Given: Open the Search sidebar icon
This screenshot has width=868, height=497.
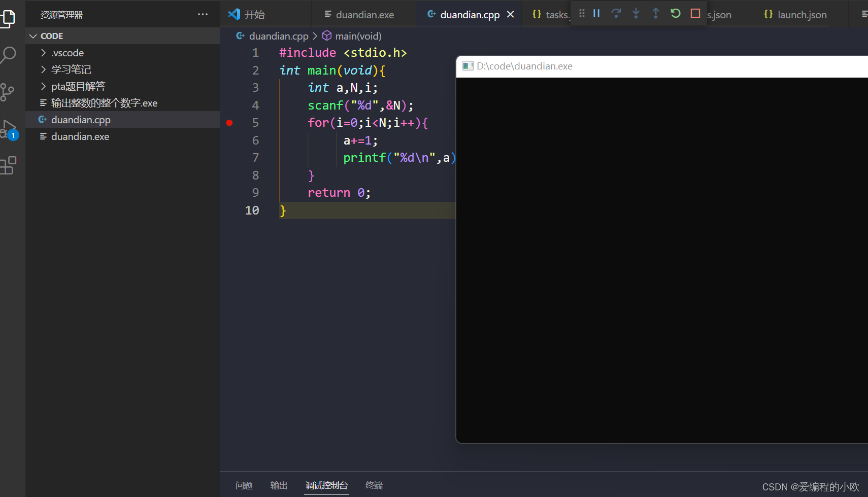Looking at the screenshot, I should 9,55.
